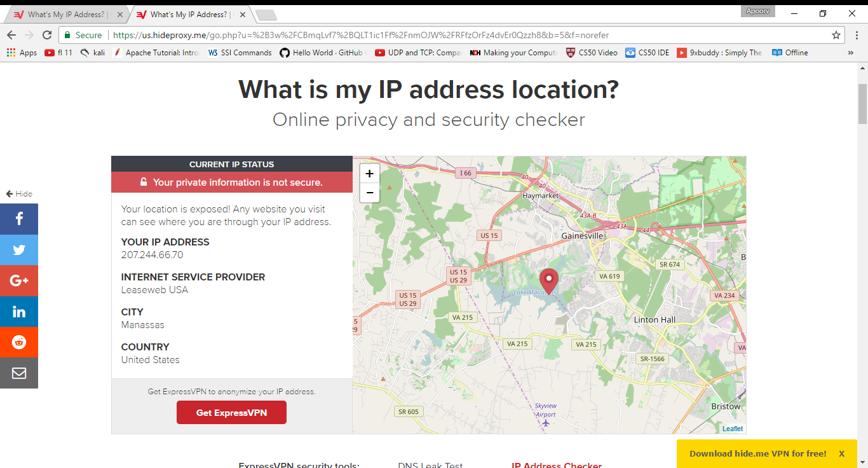Image resolution: width=868 pixels, height=468 pixels.
Task: Share via LinkedIn sidebar icon
Action: tap(19, 312)
